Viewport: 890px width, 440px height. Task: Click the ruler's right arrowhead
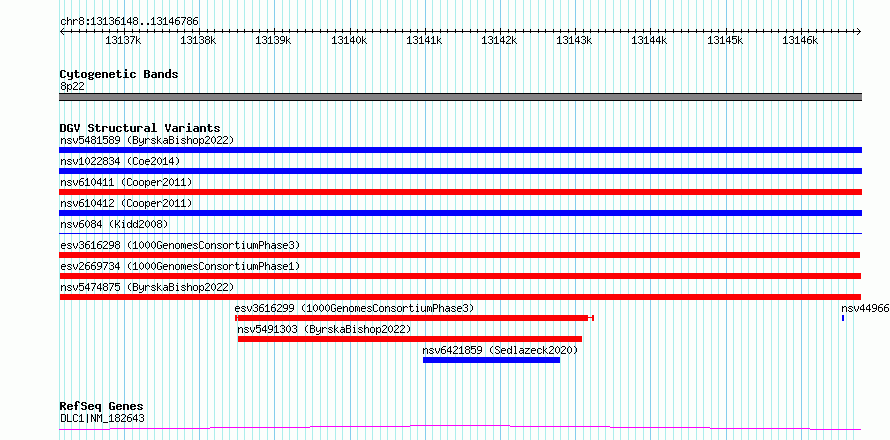point(859,31)
